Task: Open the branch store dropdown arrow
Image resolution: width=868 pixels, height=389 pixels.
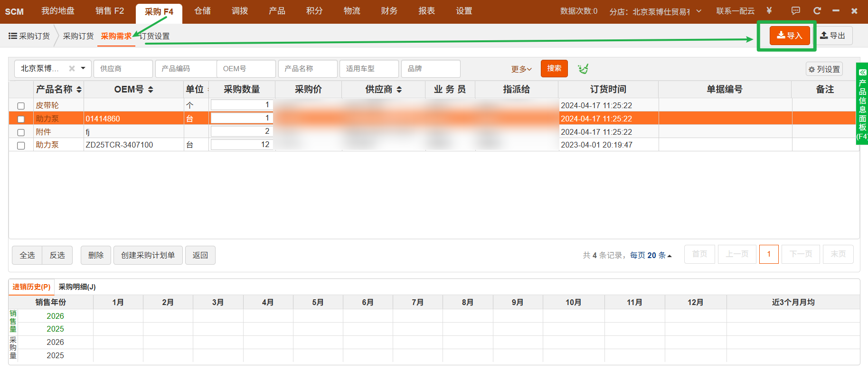Action: (x=699, y=11)
